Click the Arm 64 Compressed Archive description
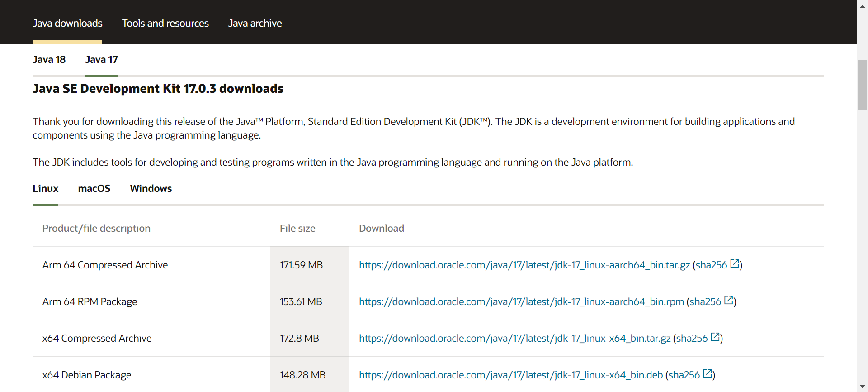 [x=105, y=265]
